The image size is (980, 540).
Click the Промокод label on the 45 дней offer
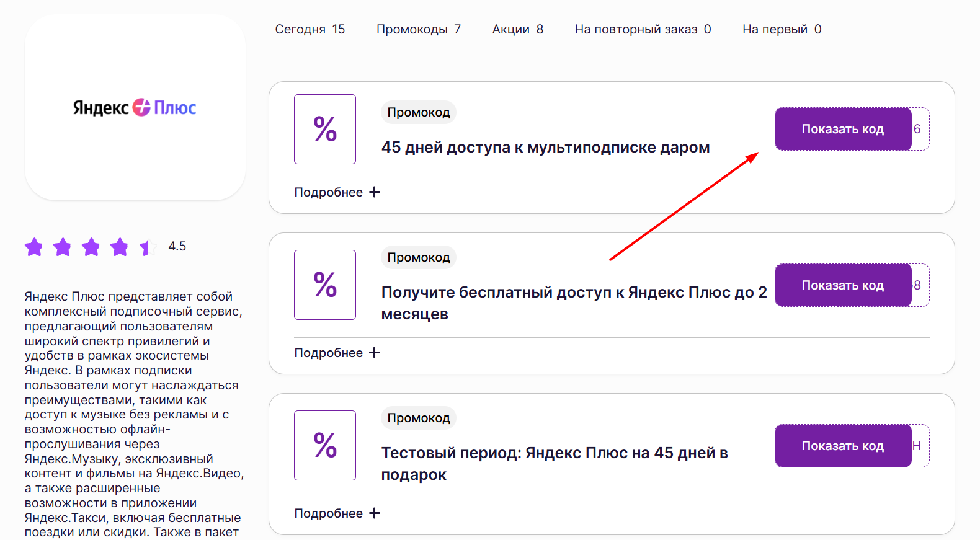[419, 112]
